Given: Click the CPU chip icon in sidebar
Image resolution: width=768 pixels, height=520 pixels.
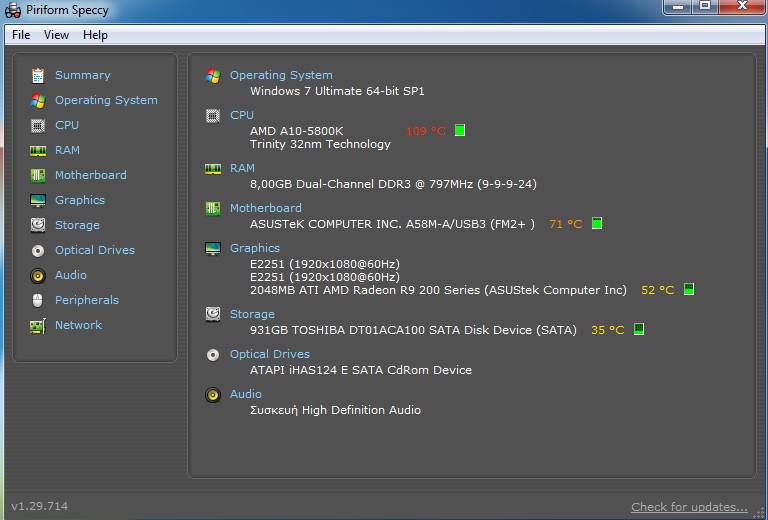Looking at the screenshot, I should tap(38, 125).
